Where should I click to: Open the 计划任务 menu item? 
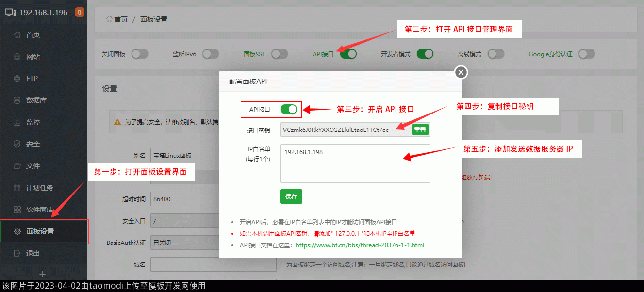40,188
